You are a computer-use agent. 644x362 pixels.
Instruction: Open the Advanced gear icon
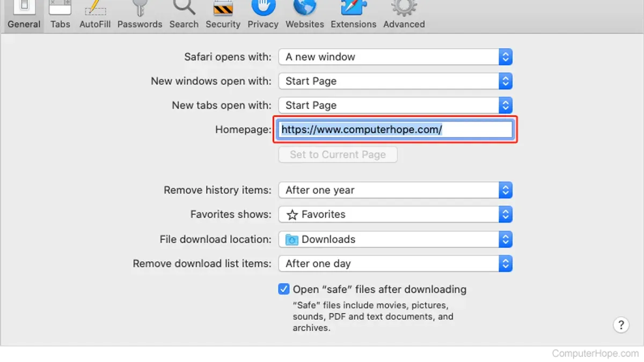click(404, 8)
